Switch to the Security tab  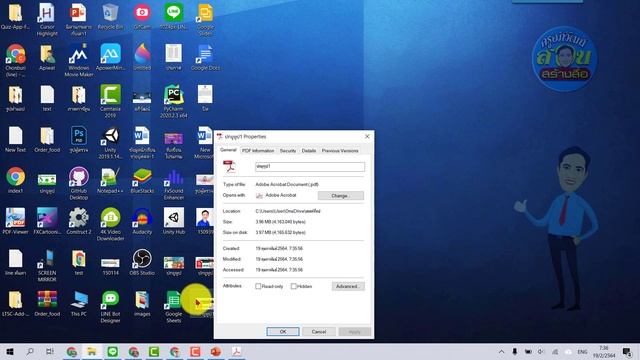tap(288, 151)
